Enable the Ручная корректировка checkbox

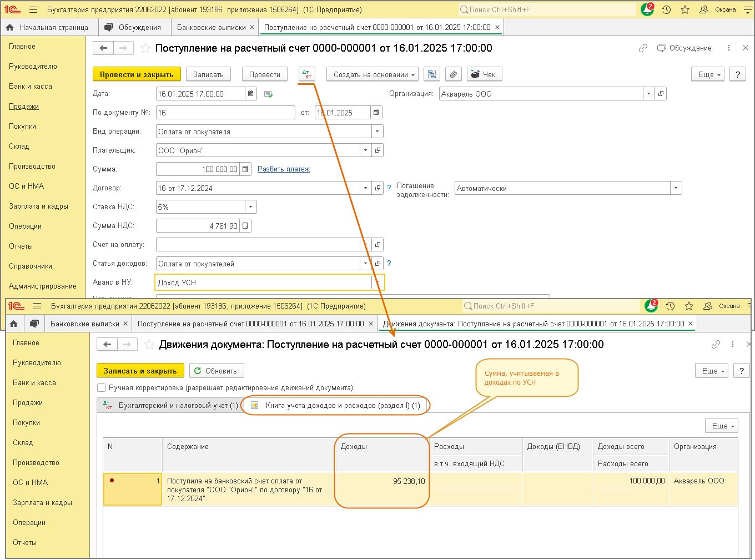coord(101,388)
